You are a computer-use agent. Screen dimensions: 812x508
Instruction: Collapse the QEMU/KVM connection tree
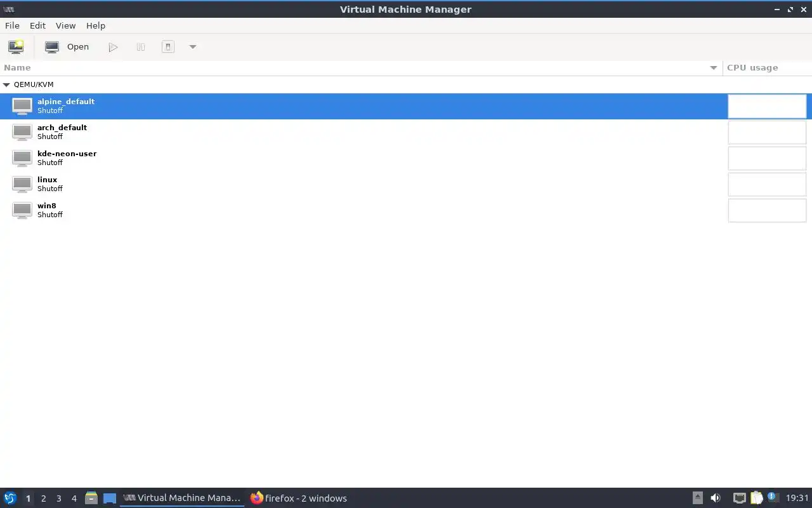6,84
